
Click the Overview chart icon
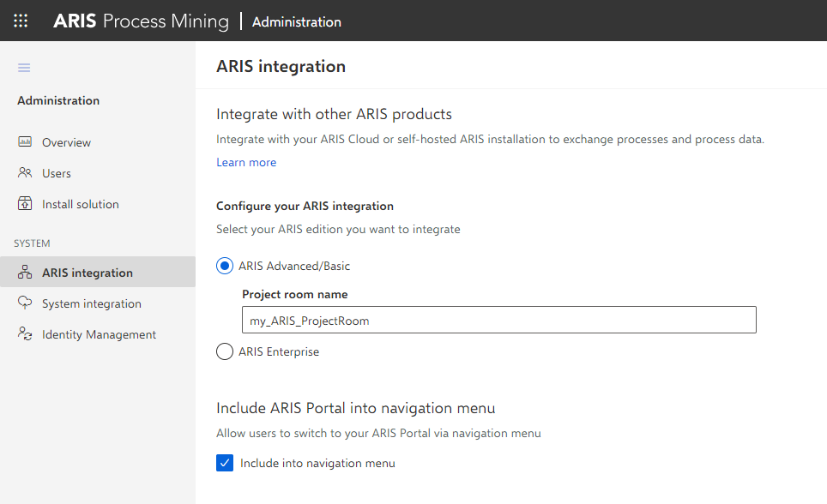pyautogui.click(x=25, y=141)
